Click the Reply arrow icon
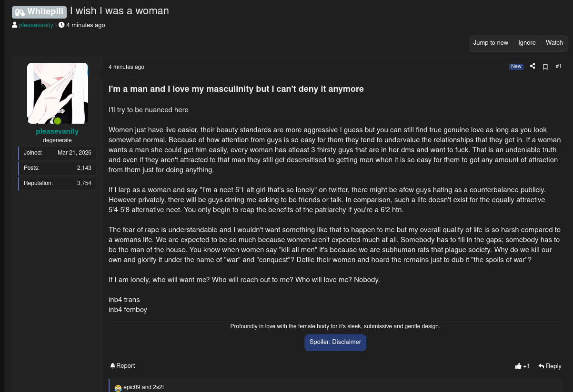 click(x=542, y=366)
